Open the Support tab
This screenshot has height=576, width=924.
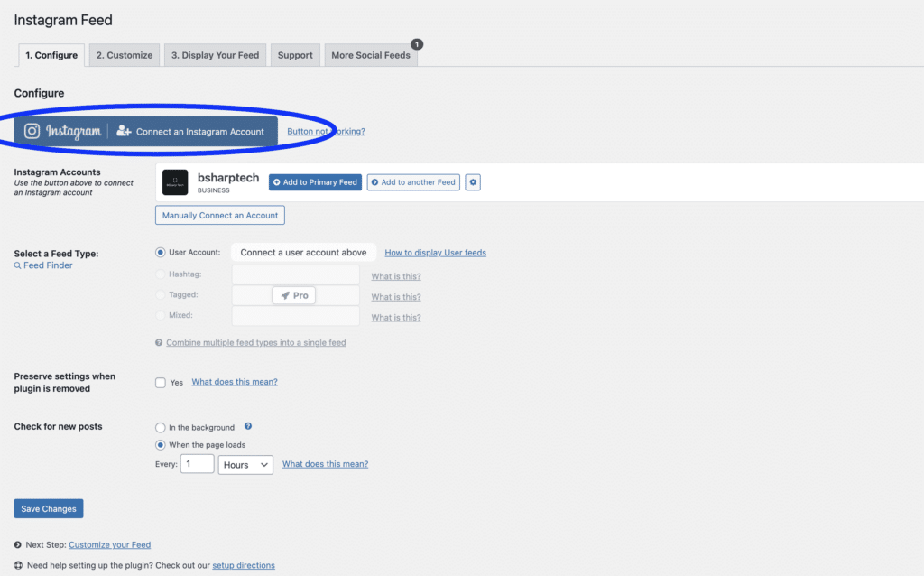pyautogui.click(x=295, y=55)
